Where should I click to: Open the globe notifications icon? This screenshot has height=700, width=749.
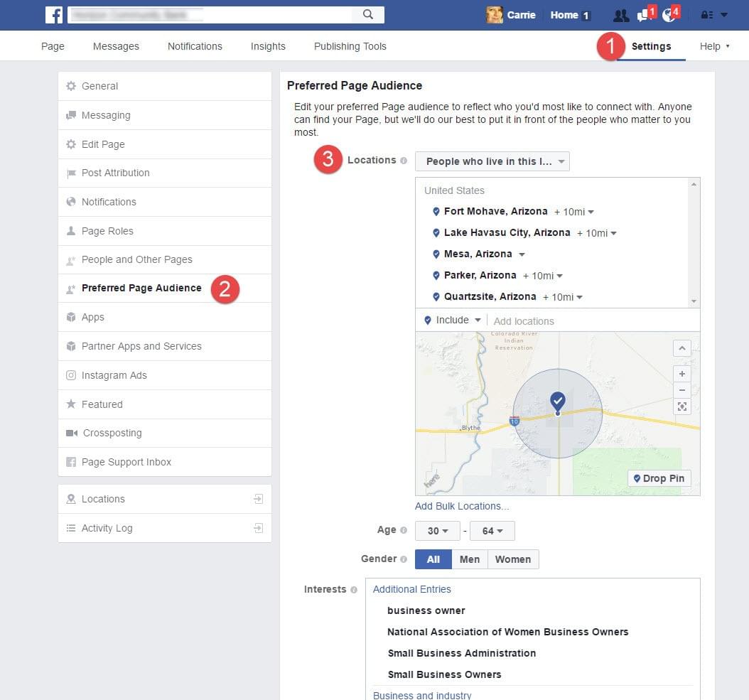669,16
